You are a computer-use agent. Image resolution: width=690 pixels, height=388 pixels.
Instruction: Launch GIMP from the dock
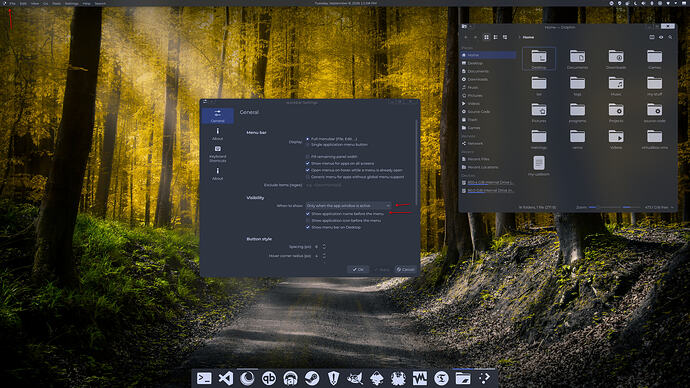coord(355,378)
